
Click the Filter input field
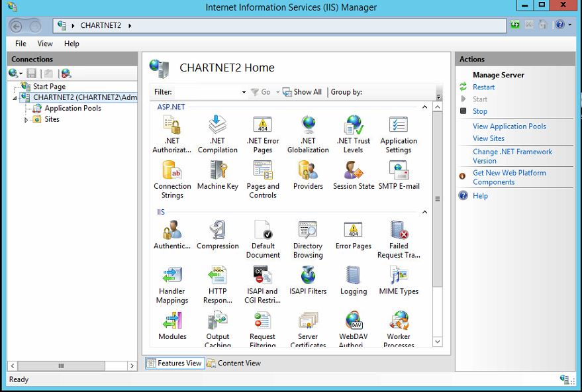pos(207,92)
